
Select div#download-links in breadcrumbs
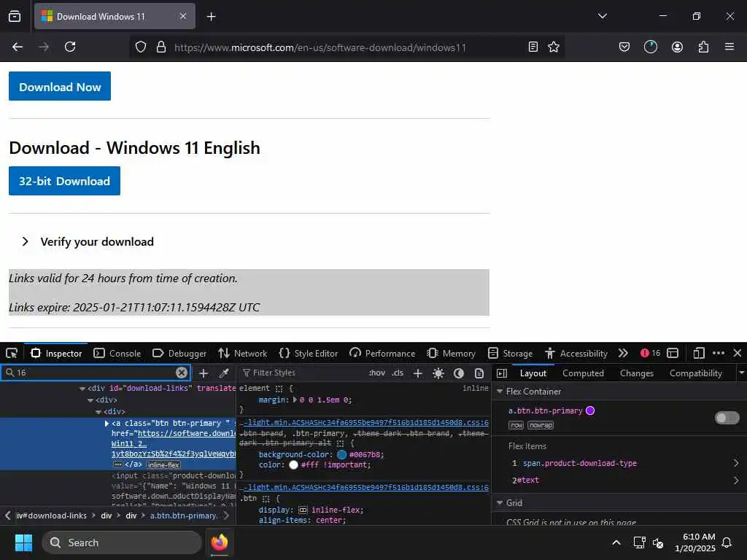(x=52, y=516)
